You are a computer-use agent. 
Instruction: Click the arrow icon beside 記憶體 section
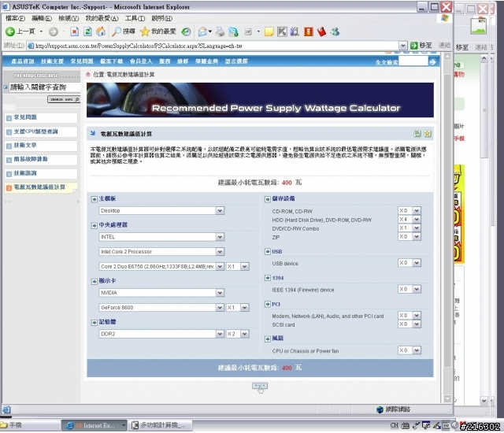94,323
